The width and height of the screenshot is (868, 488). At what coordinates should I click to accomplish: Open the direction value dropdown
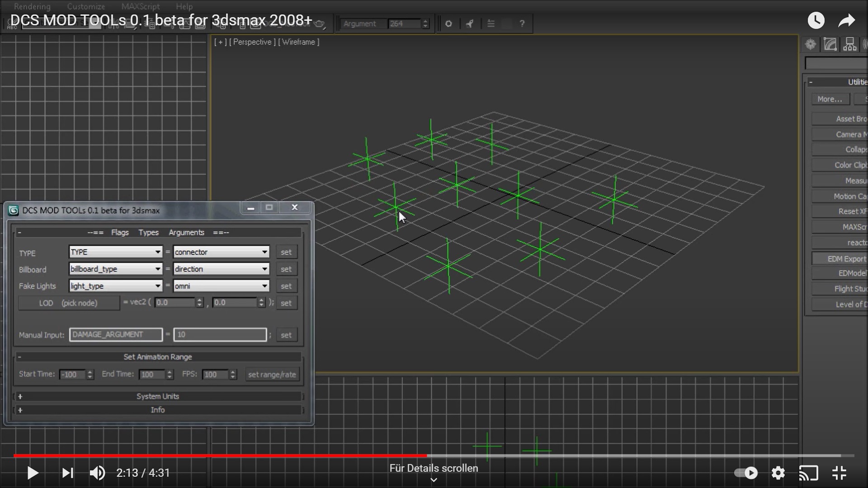(x=222, y=269)
